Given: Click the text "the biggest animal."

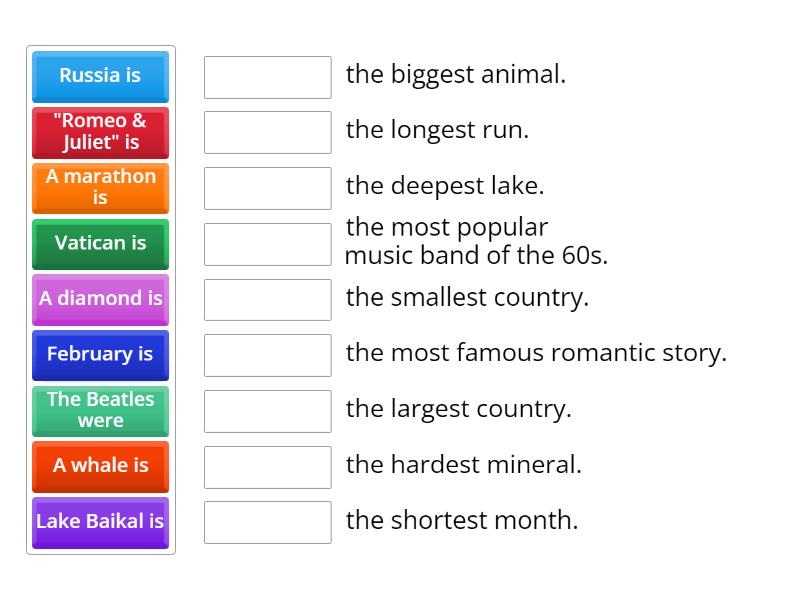Looking at the screenshot, I should (455, 74).
